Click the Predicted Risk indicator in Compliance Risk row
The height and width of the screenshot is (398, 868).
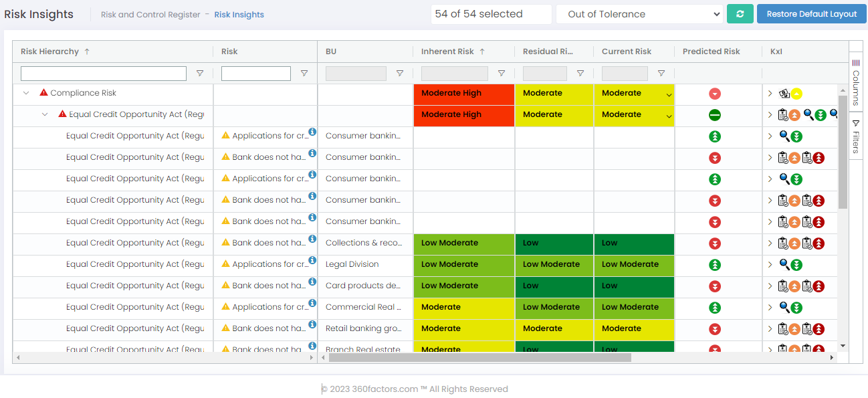[715, 94]
